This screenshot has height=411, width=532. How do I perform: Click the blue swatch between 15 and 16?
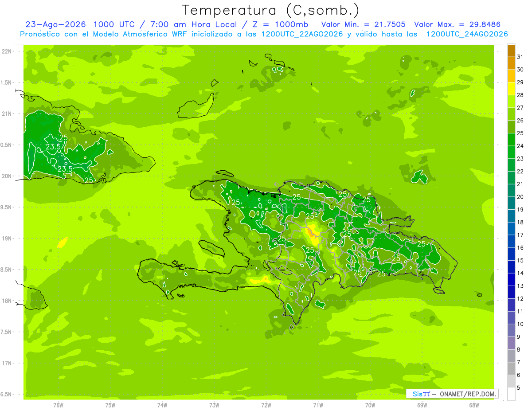(x=511, y=254)
